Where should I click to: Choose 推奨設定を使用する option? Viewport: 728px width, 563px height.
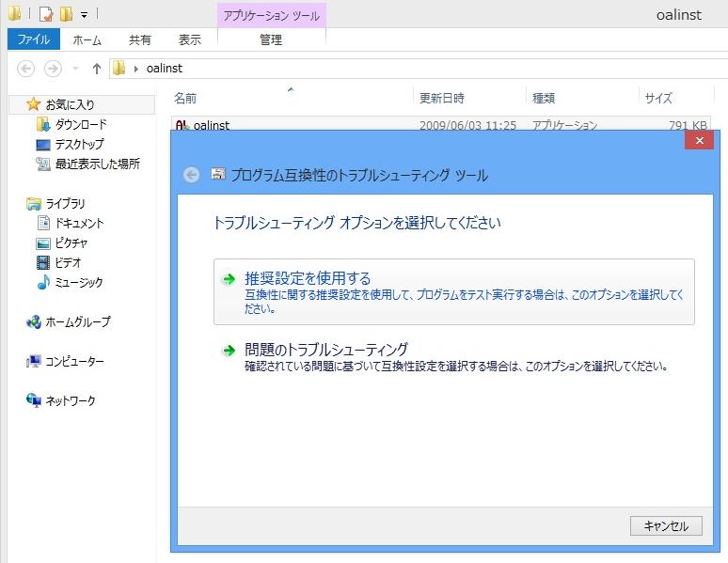click(x=454, y=292)
